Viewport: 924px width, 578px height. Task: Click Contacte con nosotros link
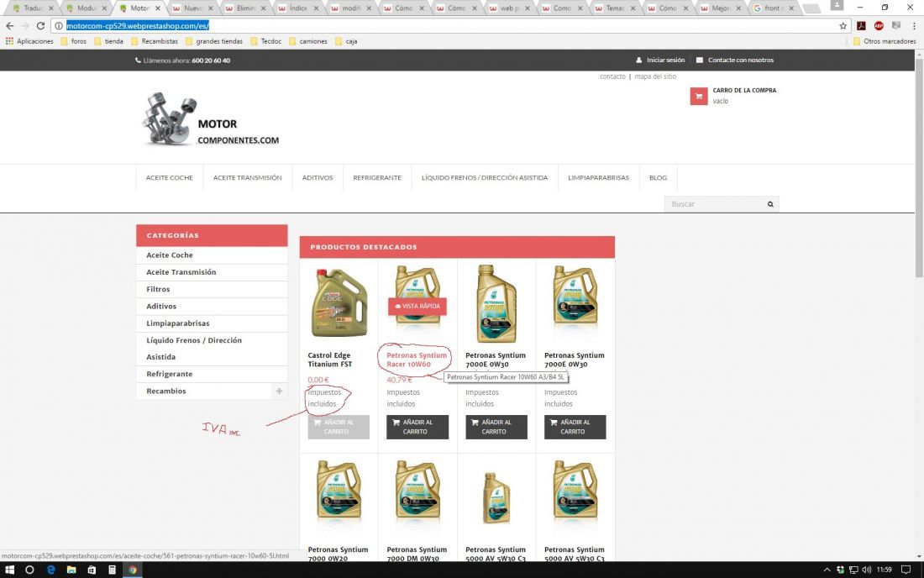click(x=735, y=60)
